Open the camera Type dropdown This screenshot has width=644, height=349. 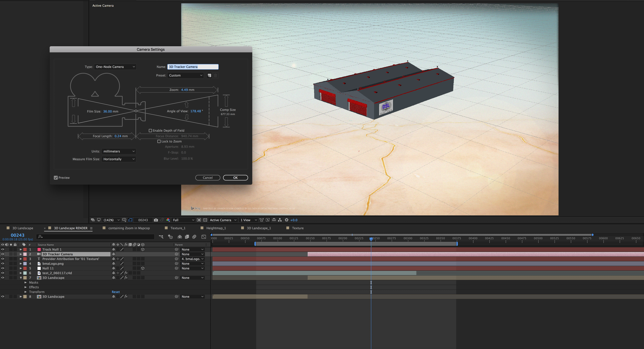pyautogui.click(x=115, y=67)
